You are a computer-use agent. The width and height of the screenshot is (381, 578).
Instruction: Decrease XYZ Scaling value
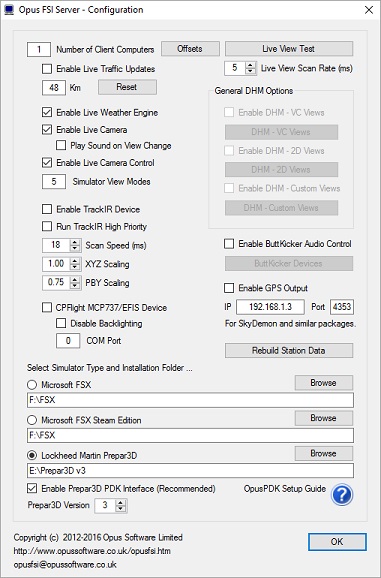pos(75,267)
